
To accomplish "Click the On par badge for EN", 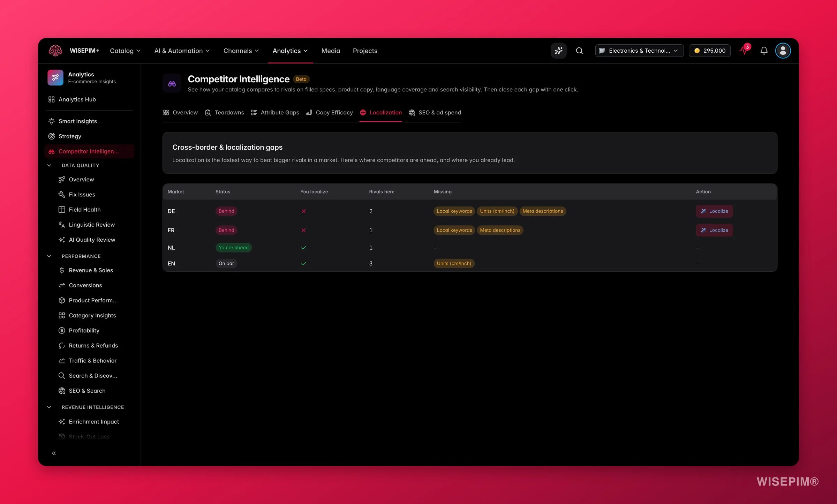I will pos(226,263).
